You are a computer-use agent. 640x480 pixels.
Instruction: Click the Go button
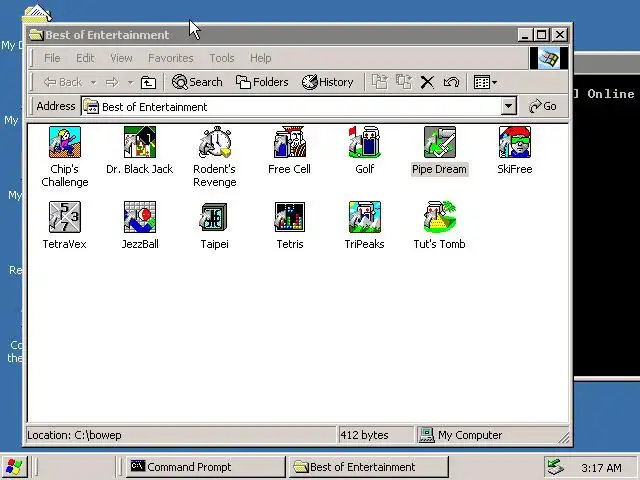(542, 107)
